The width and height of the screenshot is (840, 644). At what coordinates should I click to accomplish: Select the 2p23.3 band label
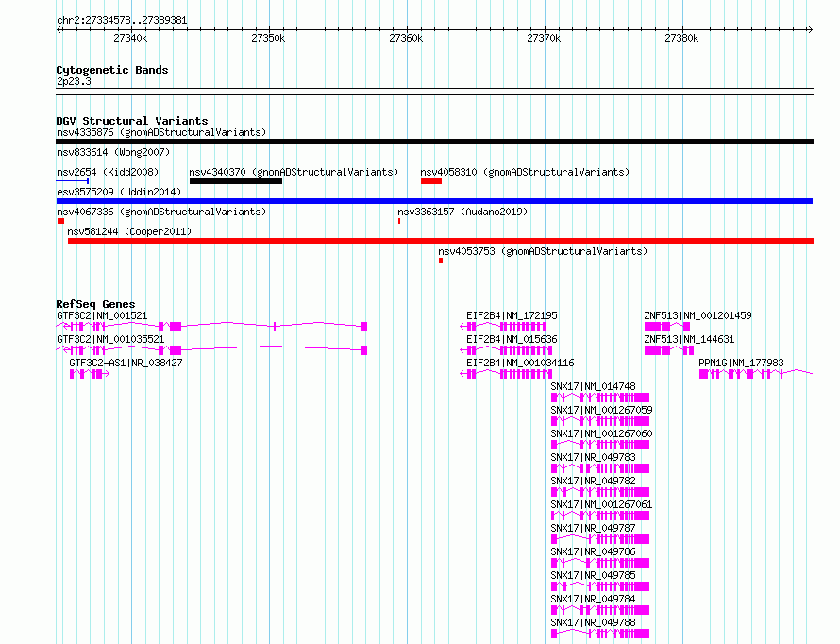tap(74, 81)
